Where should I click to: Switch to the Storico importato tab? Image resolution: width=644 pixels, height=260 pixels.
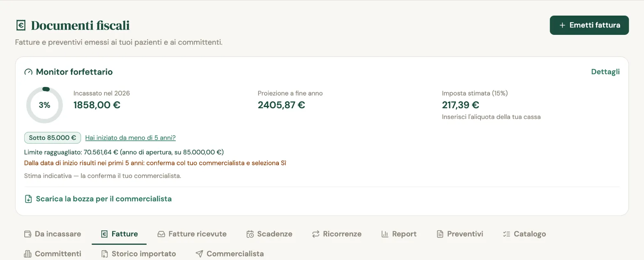click(138, 254)
